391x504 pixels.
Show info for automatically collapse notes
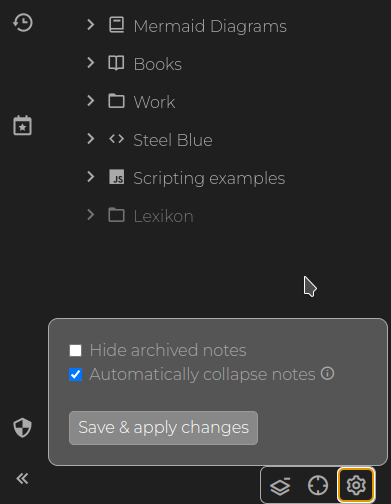click(327, 374)
